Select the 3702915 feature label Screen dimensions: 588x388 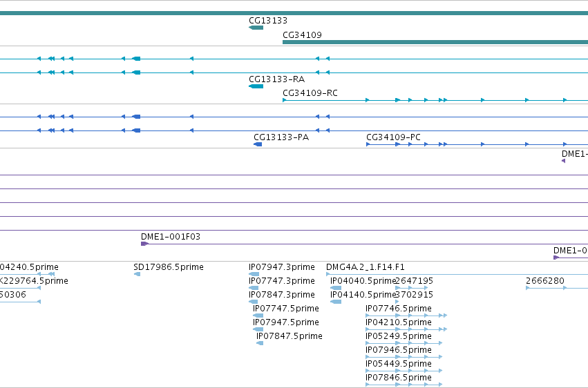(x=415, y=295)
